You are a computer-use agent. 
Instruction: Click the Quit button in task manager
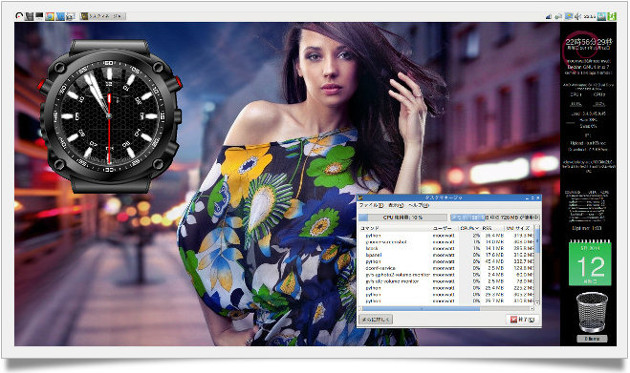tap(522, 320)
